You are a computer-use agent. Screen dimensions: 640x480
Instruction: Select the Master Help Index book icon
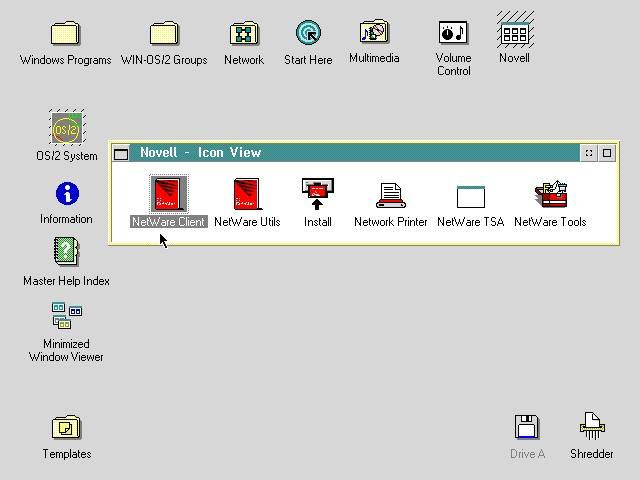click(x=67, y=251)
